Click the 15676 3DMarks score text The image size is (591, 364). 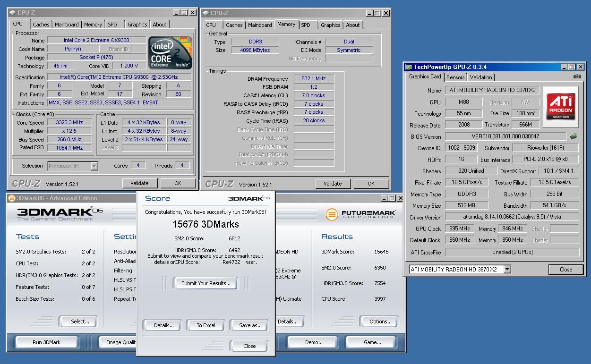(206, 224)
